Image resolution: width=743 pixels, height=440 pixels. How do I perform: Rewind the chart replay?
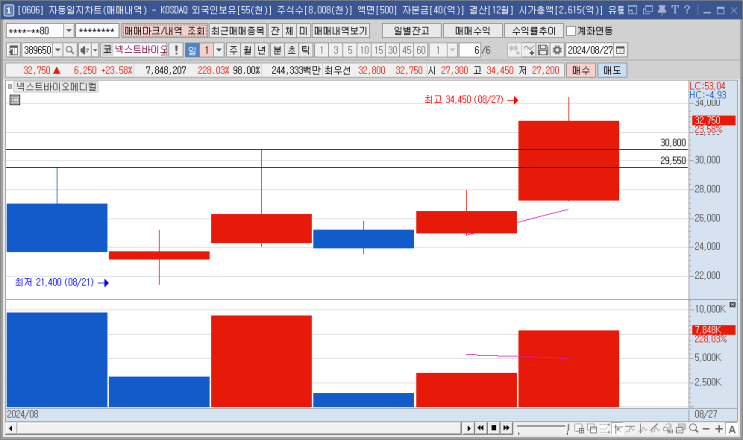click(480, 428)
